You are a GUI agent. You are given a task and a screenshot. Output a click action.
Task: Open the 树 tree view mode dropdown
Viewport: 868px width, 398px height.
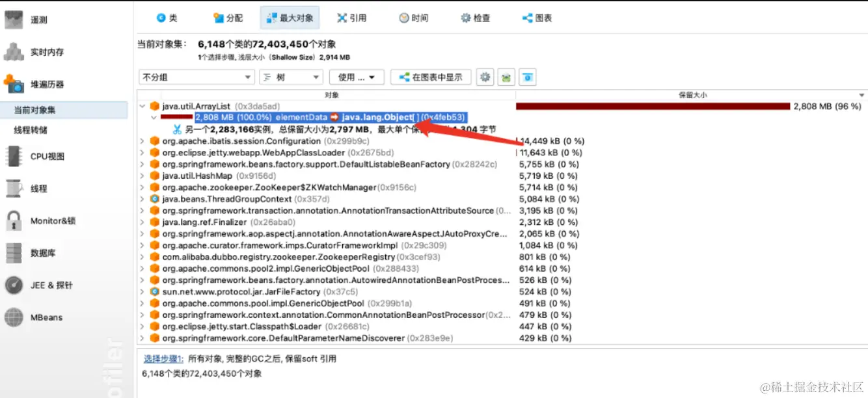point(291,77)
